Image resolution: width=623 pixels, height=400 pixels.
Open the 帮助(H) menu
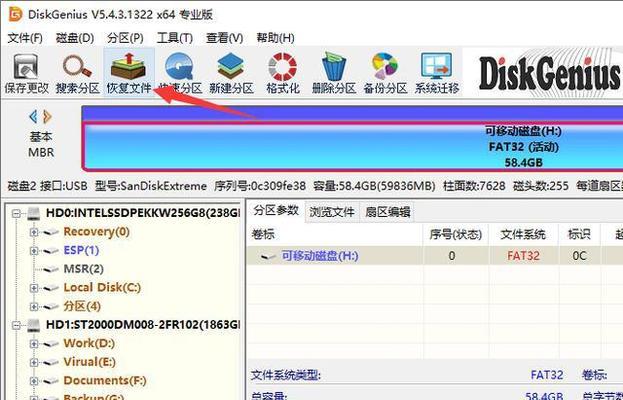[x=275, y=38]
